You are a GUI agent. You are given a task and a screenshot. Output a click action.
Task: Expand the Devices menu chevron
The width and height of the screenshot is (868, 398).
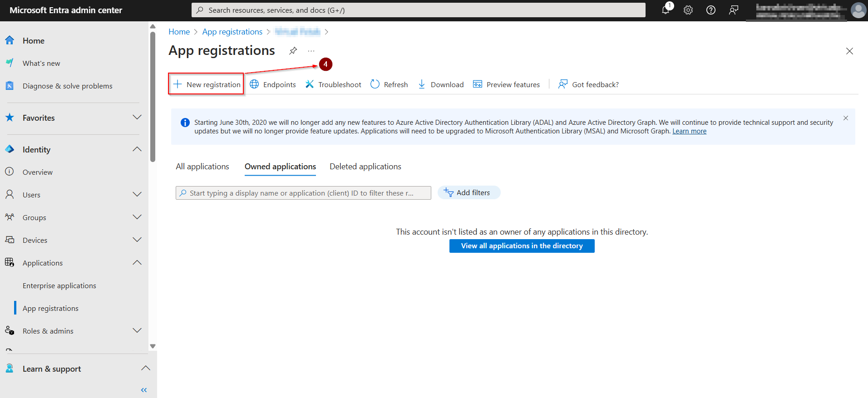pyautogui.click(x=137, y=240)
